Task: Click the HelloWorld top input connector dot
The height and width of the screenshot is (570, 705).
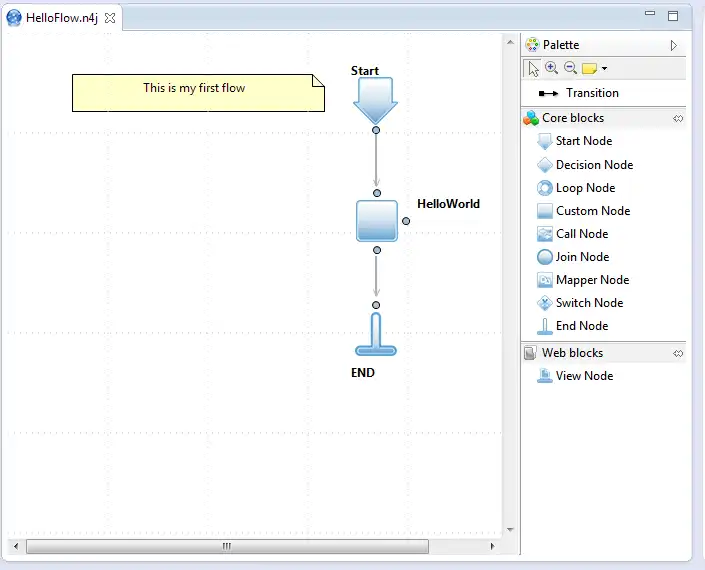Action: tap(377, 193)
